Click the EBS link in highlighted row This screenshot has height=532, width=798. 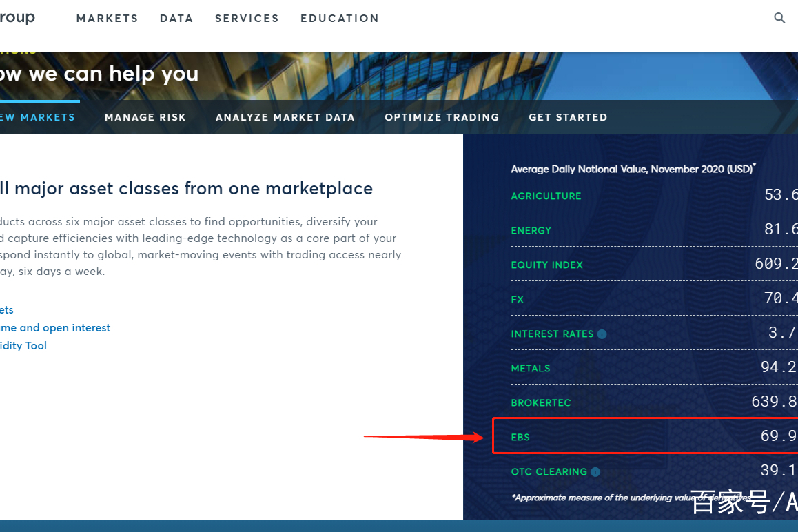point(520,437)
